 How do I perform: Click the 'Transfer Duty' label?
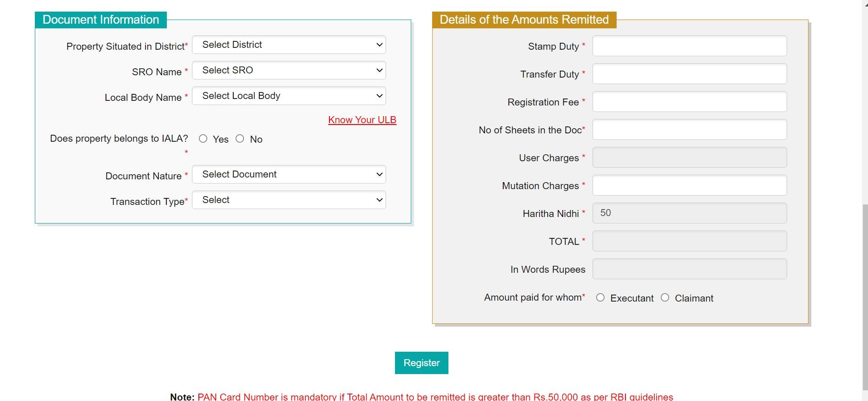coord(550,74)
